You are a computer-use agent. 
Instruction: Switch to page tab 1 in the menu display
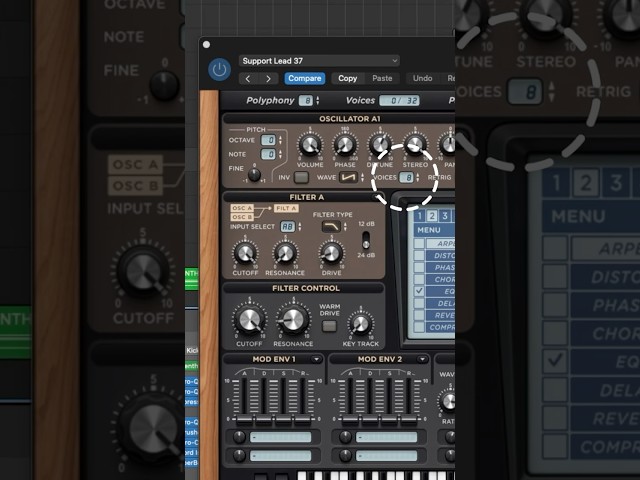[x=419, y=216]
